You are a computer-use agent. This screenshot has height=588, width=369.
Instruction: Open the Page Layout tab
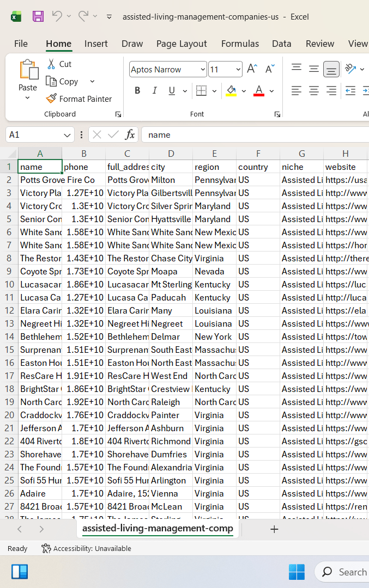click(x=182, y=44)
